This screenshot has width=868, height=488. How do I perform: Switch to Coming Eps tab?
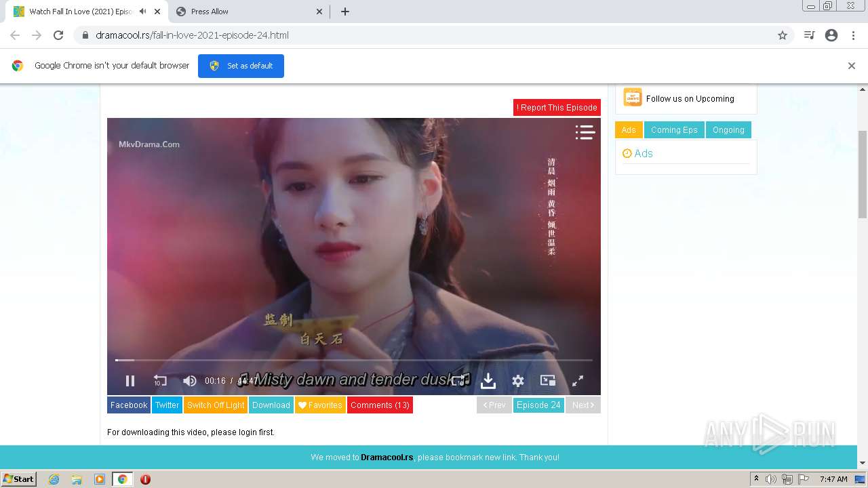point(674,130)
